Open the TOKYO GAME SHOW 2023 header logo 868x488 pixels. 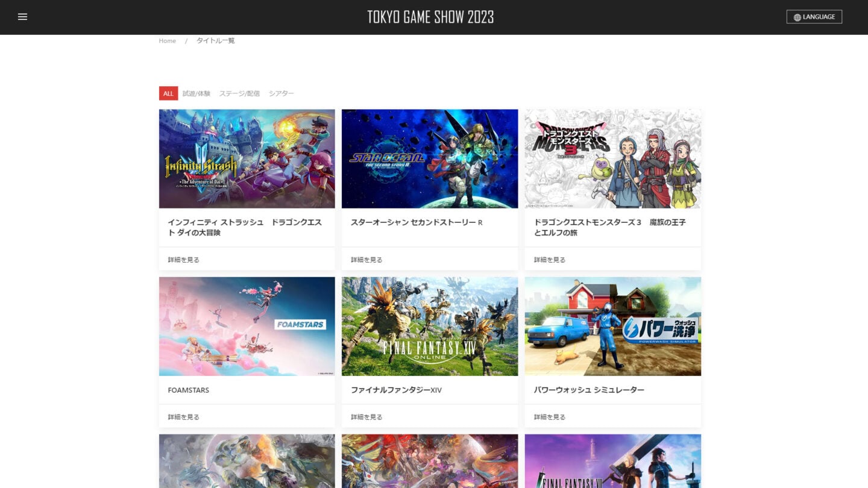(x=430, y=16)
